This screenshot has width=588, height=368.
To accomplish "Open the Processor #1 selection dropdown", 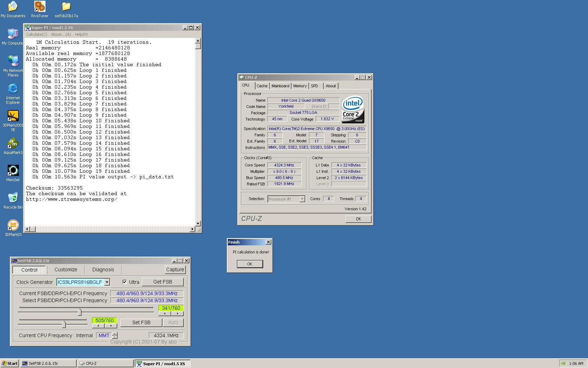I will click(x=302, y=199).
